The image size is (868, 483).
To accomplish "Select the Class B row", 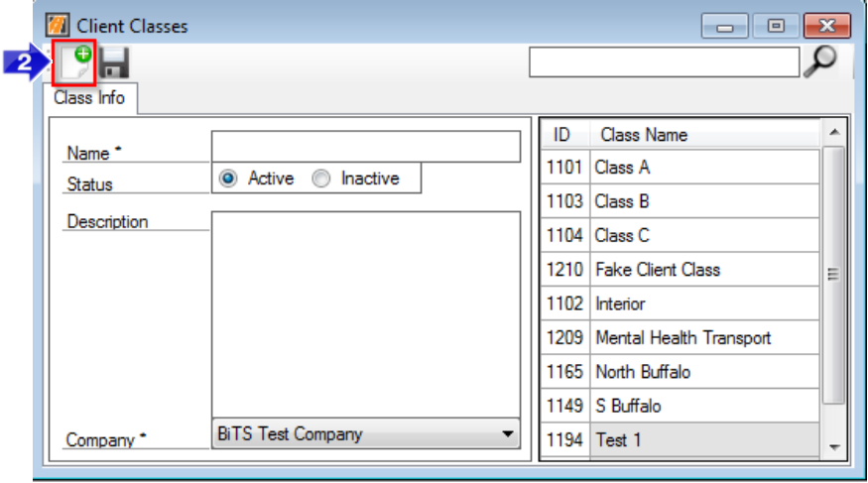I will click(681, 201).
